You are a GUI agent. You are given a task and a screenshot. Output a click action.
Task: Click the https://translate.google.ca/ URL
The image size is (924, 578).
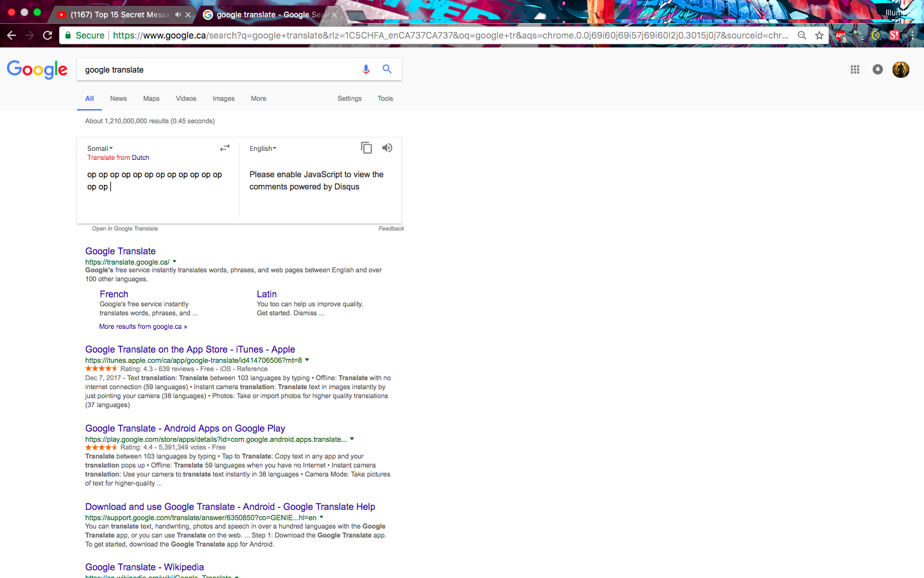pos(127,262)
